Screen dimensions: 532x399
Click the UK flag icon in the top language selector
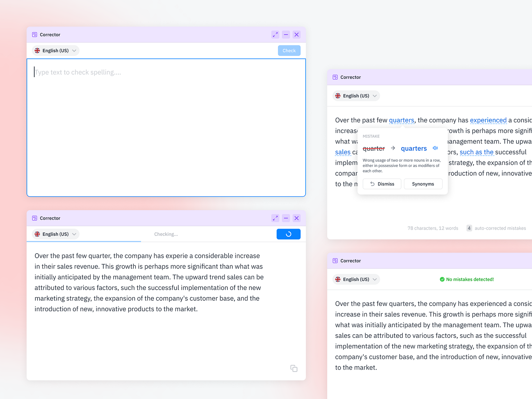[37, 50]
